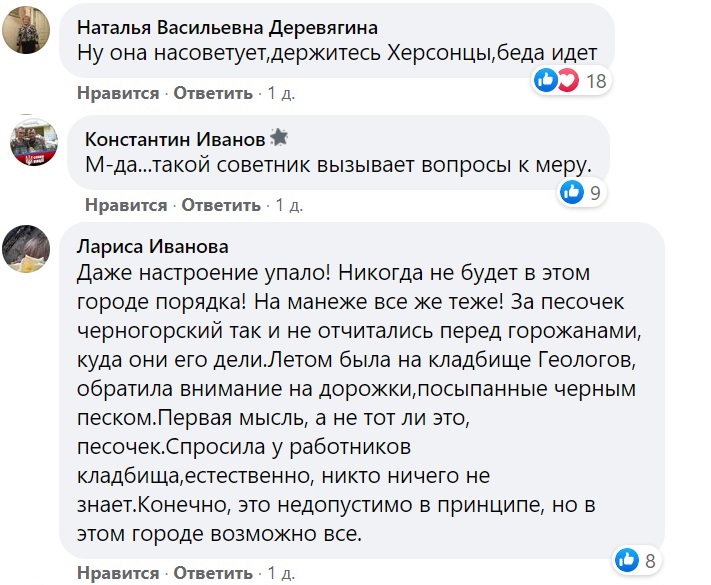Open profile link Наталья Васильевна Деревягина

click(228, 28)
